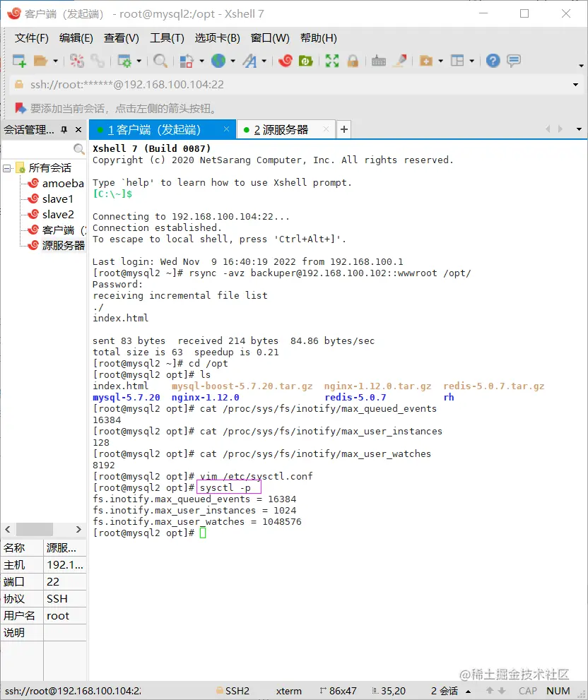Screen dimensions: 588x700
Task: Close the 源服务器 tab
Action: pos(327,129)
